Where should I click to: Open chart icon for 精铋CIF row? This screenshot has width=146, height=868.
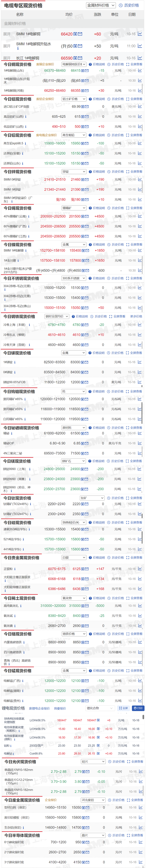click(140, 443)
